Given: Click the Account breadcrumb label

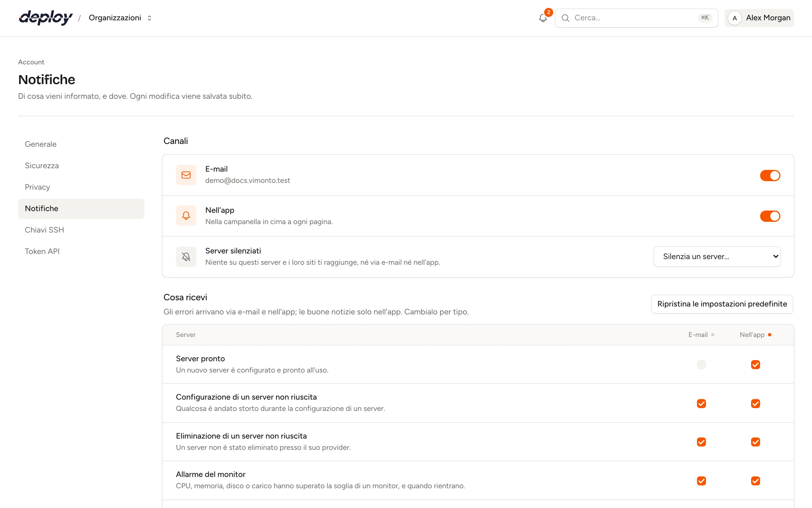Looking at the screenshot, I should [31, 62].
